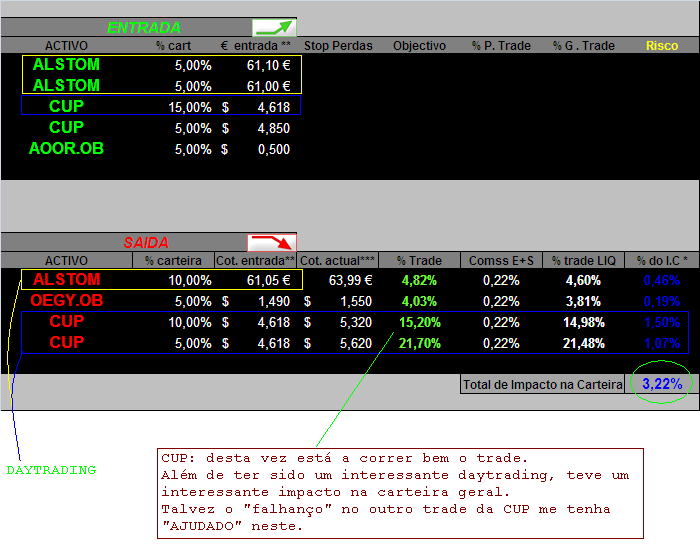Click the '% carteira' column header

coord(173,260)
